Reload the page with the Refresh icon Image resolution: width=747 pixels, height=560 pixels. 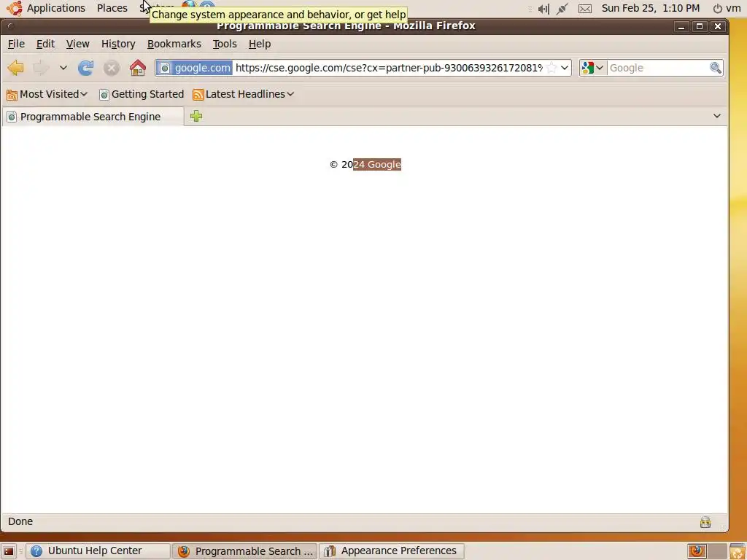coord(86,68)
